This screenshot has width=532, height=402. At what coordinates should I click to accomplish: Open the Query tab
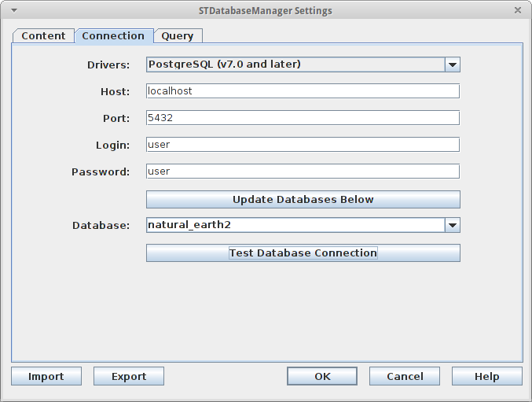point(178,36)
